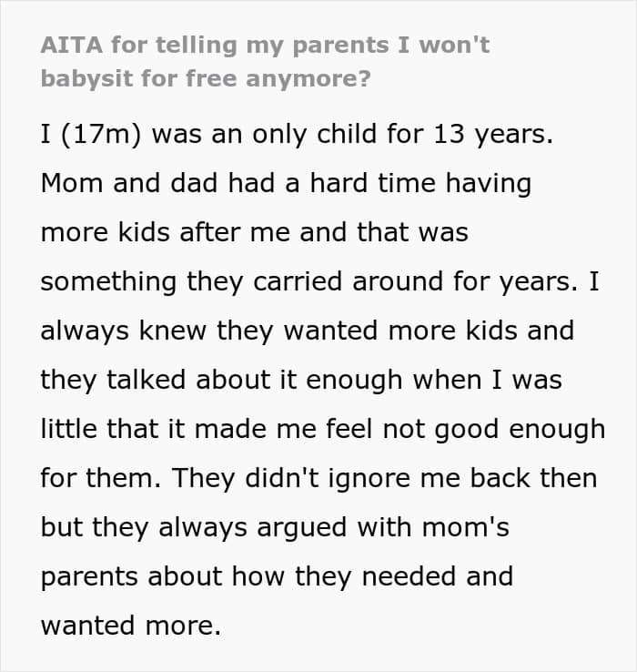Click the title line ending "babysit for free anymore?"
This screenshot has width=637, height=672.
(x=205, y=77)
